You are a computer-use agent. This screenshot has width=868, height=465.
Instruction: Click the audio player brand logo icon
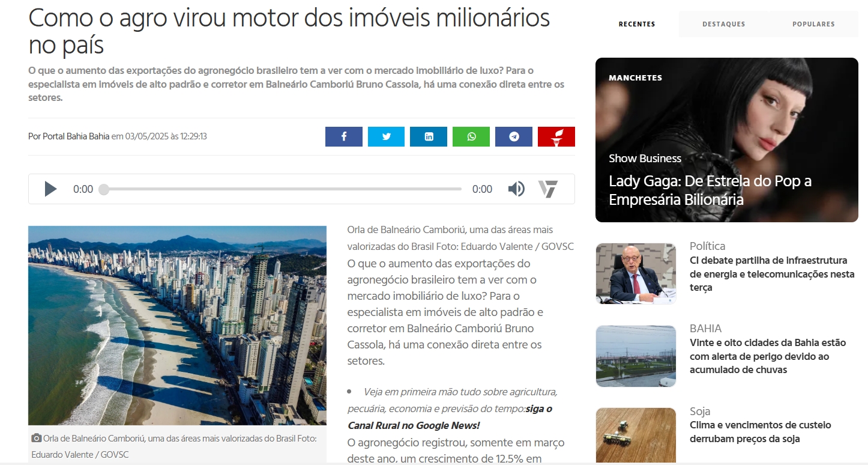tap(548, 189)
